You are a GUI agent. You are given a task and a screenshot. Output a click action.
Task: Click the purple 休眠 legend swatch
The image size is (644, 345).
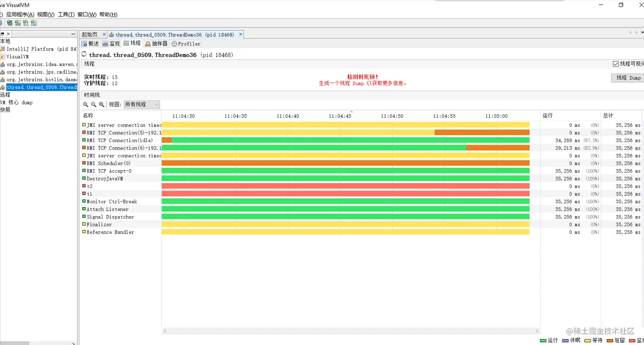pyautogui.click(x=566, y=340)
